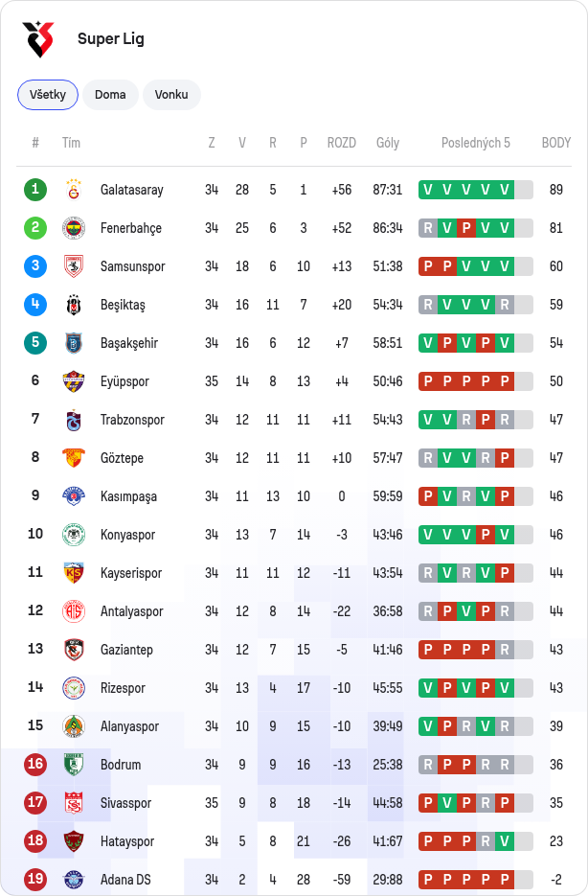Open the Super Lig league logo
The width and height of the screenshot is (588, 896).
tap(38, 39)
